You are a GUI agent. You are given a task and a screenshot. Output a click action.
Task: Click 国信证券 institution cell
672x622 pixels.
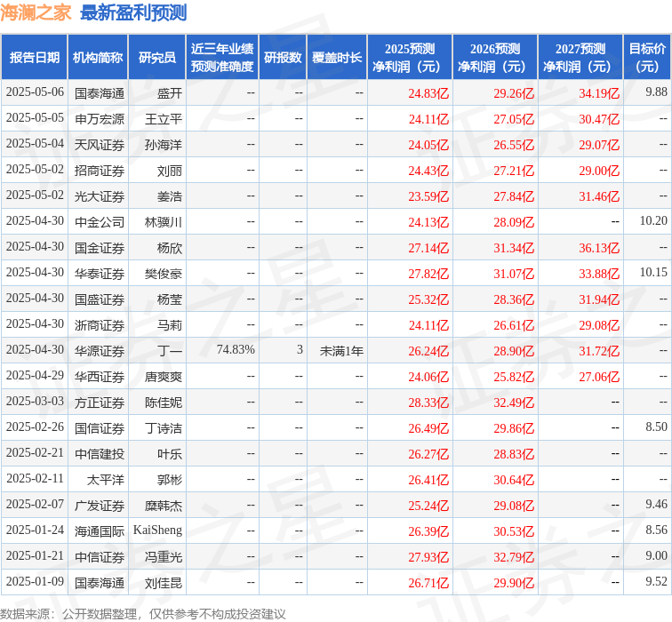(100, 428)
